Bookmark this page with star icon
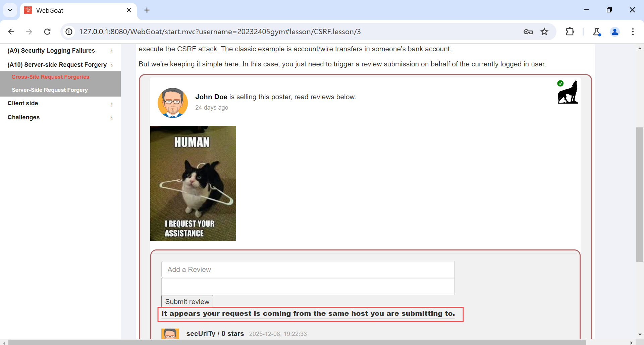Screen dimensions: 644x345 coord(544,32)
